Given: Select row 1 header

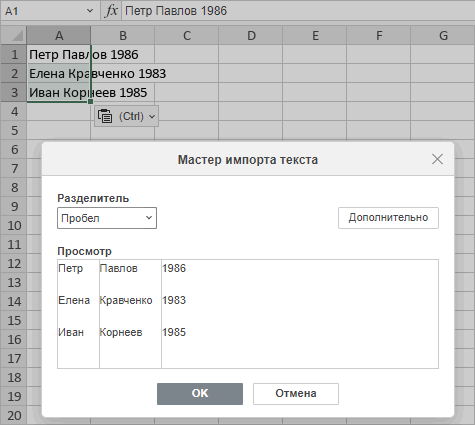Looking at the screenshot, I should click(x=14, y=54).
